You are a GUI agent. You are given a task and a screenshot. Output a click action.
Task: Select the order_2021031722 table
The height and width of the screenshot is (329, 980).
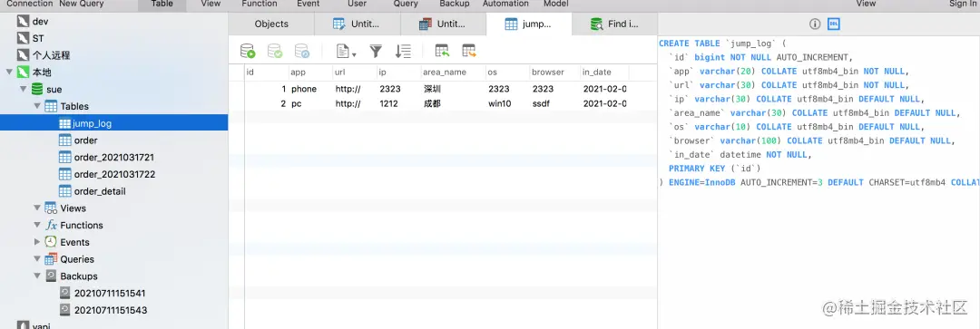[x=114, y=174]
